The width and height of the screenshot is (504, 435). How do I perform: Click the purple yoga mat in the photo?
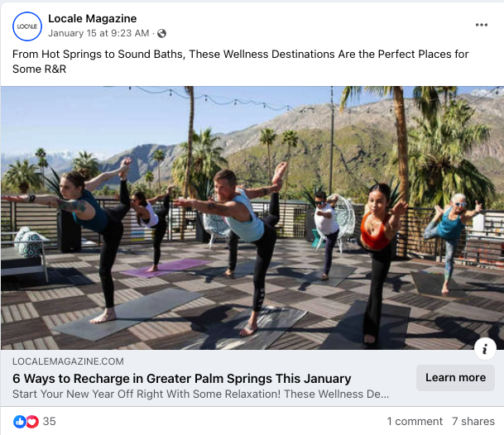(166, 268)
